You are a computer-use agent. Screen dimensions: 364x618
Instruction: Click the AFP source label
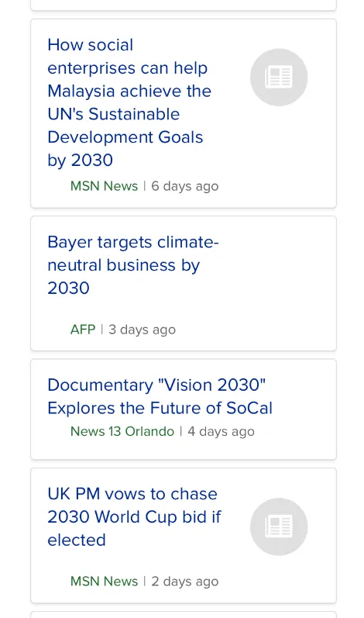(83, 330)
